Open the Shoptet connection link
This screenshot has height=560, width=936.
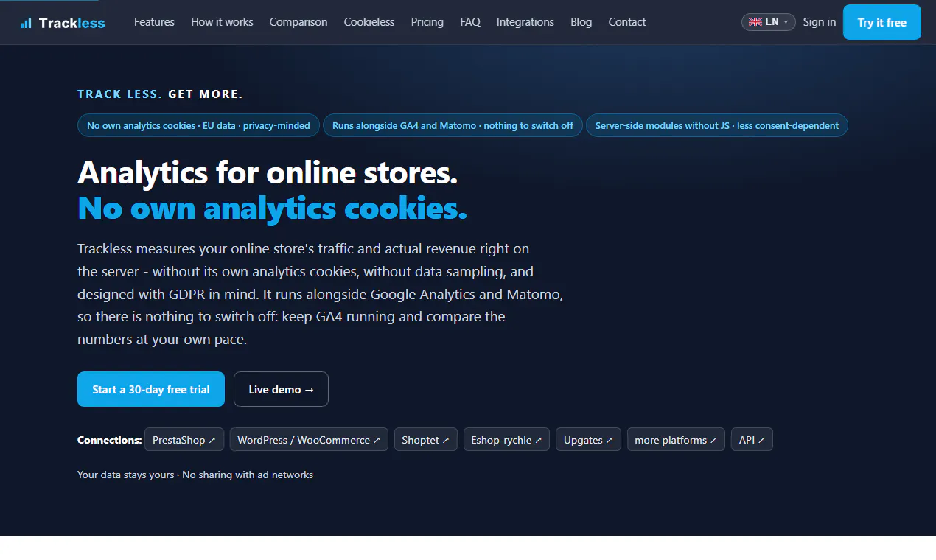click(x=426, y=440)
